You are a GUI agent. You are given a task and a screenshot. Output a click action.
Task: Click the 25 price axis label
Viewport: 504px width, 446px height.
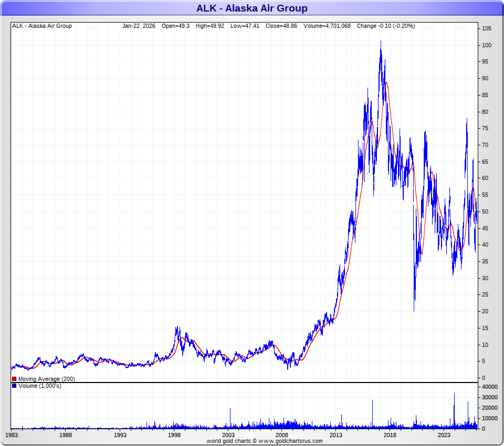(x=485, y=294)
